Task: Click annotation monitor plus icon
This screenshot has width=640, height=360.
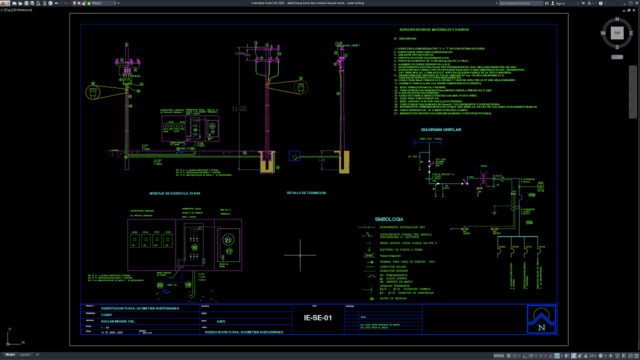Action: [611, 356]
